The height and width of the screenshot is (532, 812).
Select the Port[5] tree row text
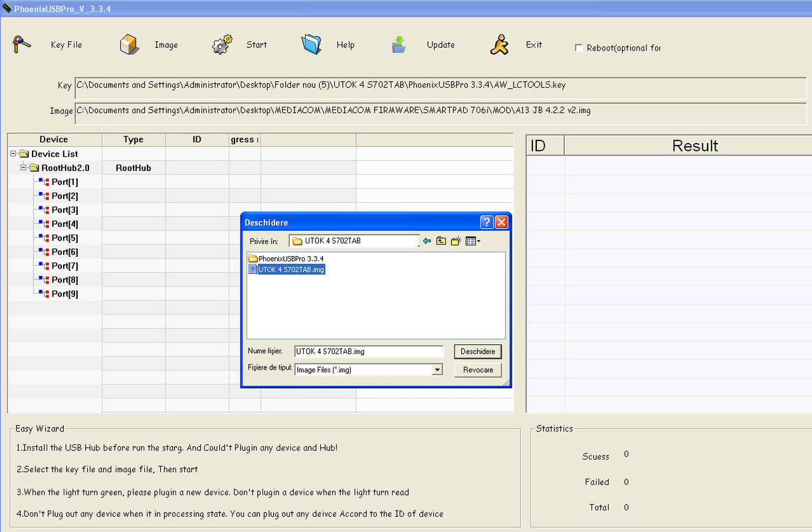tap(64, 237)
